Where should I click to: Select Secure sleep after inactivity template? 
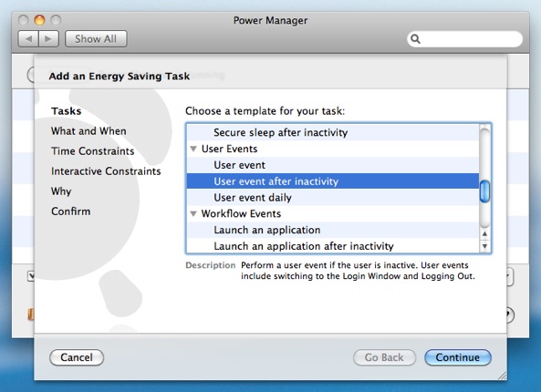point(333,133)
